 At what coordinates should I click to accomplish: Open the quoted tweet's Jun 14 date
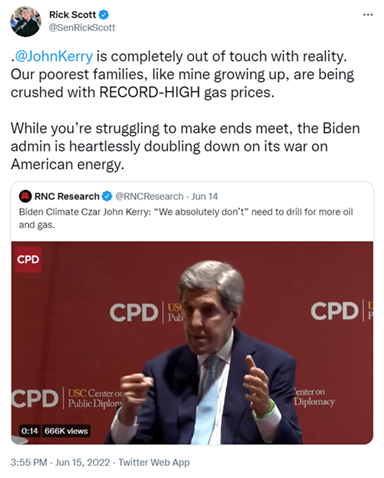tap(204, 196)
